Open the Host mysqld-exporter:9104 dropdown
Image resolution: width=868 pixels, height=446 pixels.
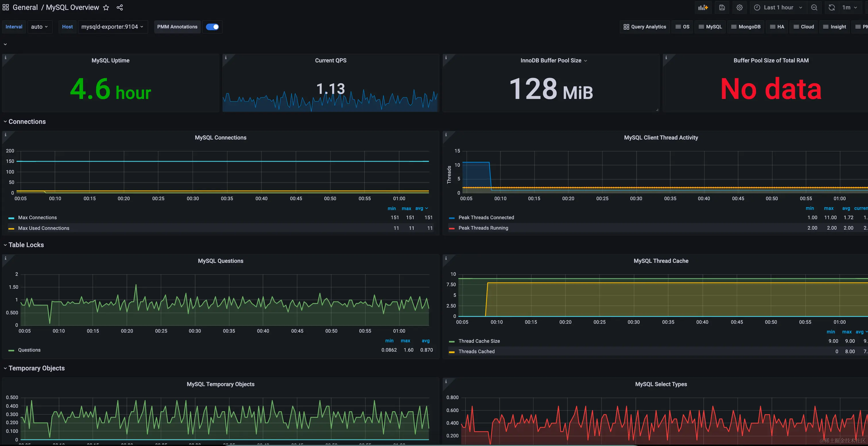112,27
